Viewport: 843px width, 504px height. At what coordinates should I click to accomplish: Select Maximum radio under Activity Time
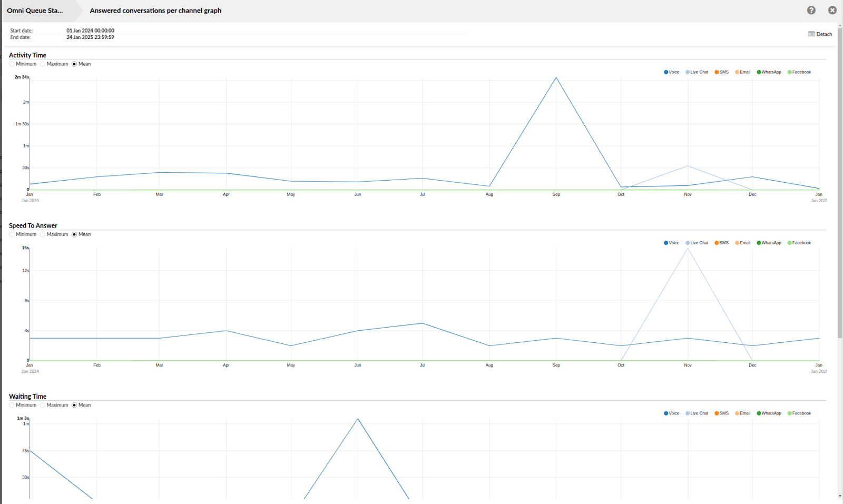pyautogui.click(x=43, y=64)
